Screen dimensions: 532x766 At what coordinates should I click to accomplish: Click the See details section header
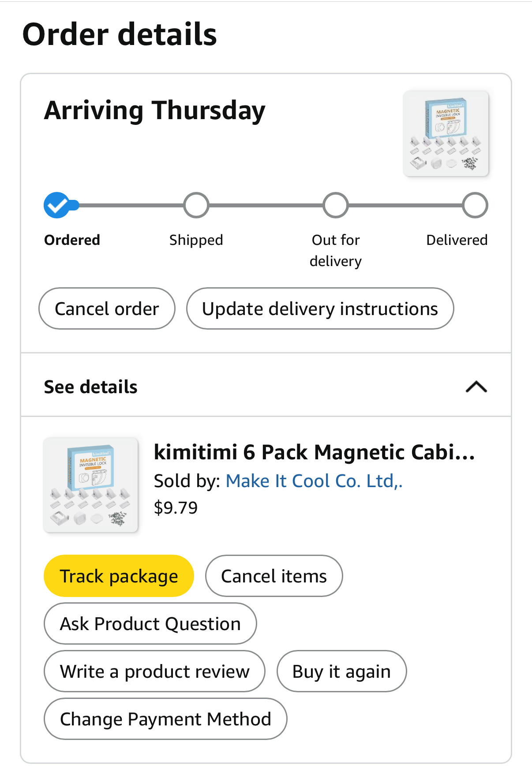91,387
